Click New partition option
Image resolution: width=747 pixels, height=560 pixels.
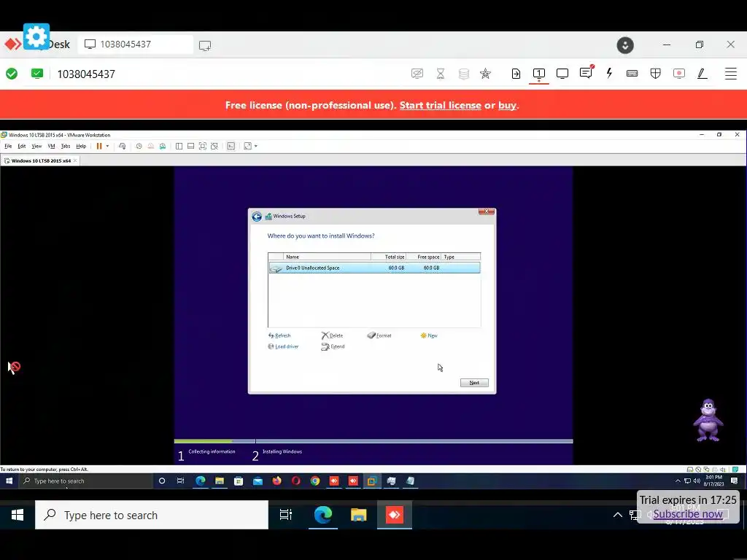(429, 335)
